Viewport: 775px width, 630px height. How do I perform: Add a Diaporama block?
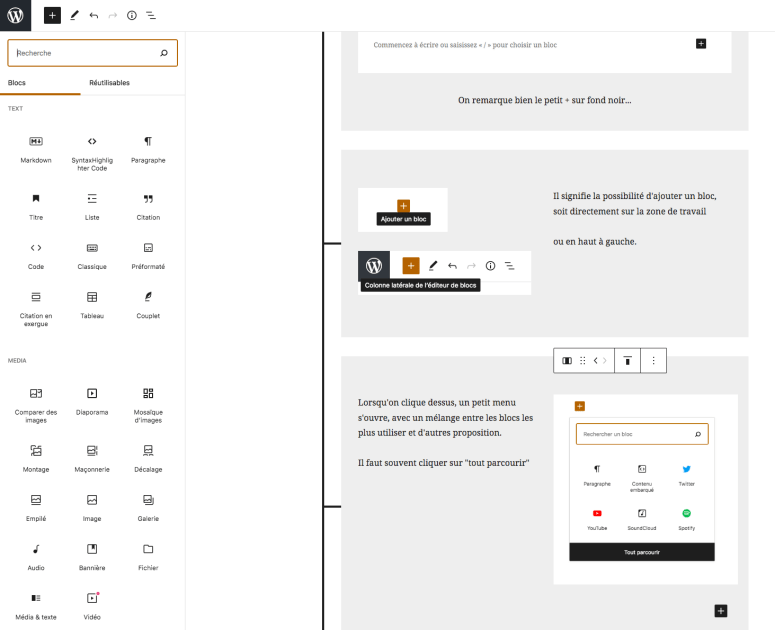point(92,400)
